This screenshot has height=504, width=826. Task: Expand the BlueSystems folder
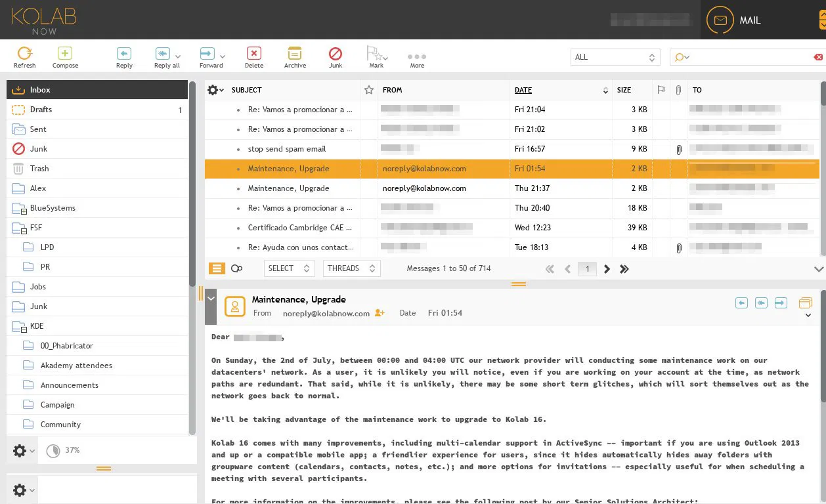(x=23, y=211)
